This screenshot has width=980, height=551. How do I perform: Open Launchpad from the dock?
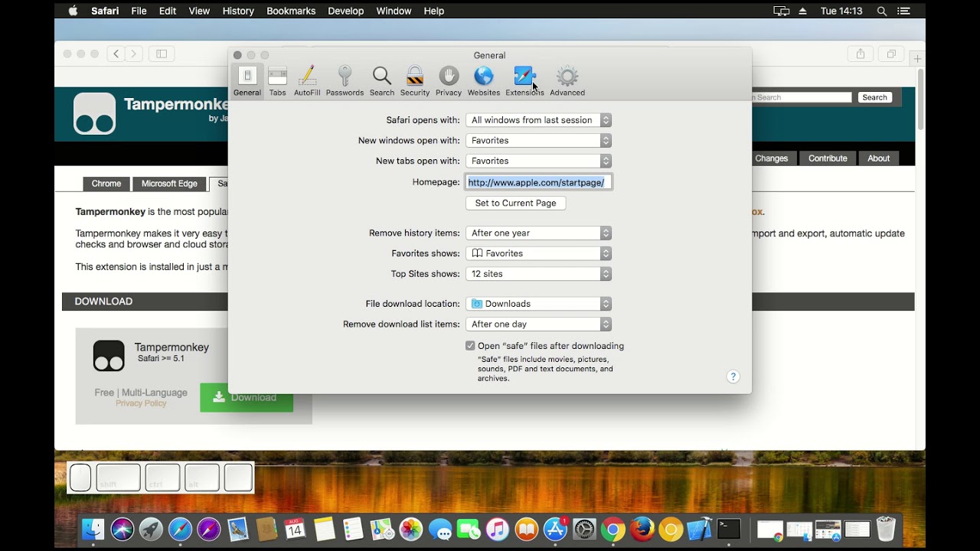[x=151, y=529]
